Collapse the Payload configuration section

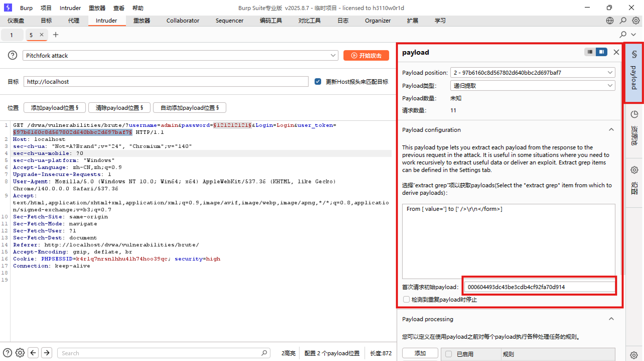pyautogui.click(x=611, y=130)
